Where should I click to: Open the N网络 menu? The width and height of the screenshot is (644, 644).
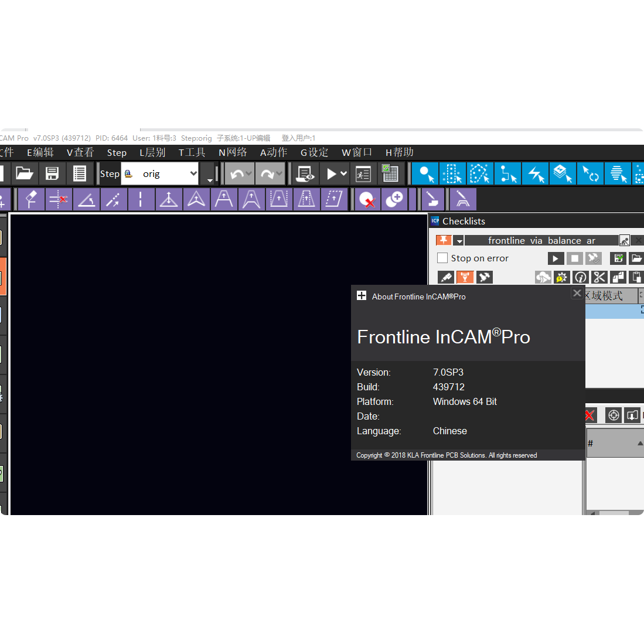(233, 152)
